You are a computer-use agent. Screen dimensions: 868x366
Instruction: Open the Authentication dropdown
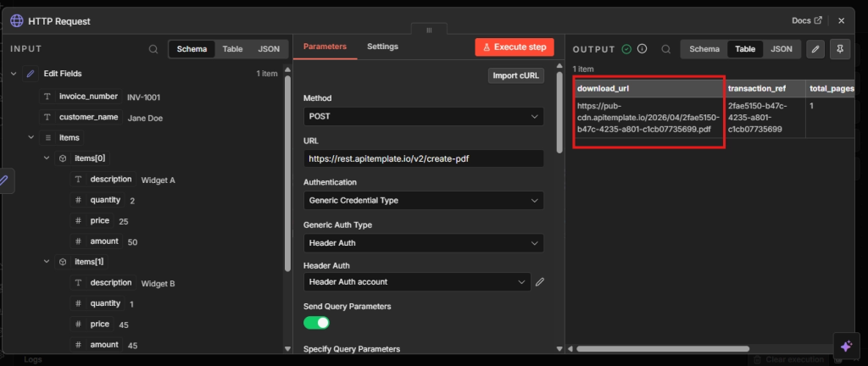(x=423, y=201)
